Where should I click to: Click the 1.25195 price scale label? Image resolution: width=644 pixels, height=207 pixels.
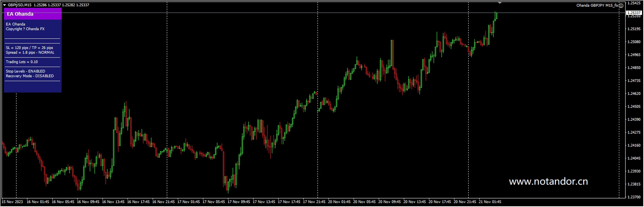pos(634,29)
